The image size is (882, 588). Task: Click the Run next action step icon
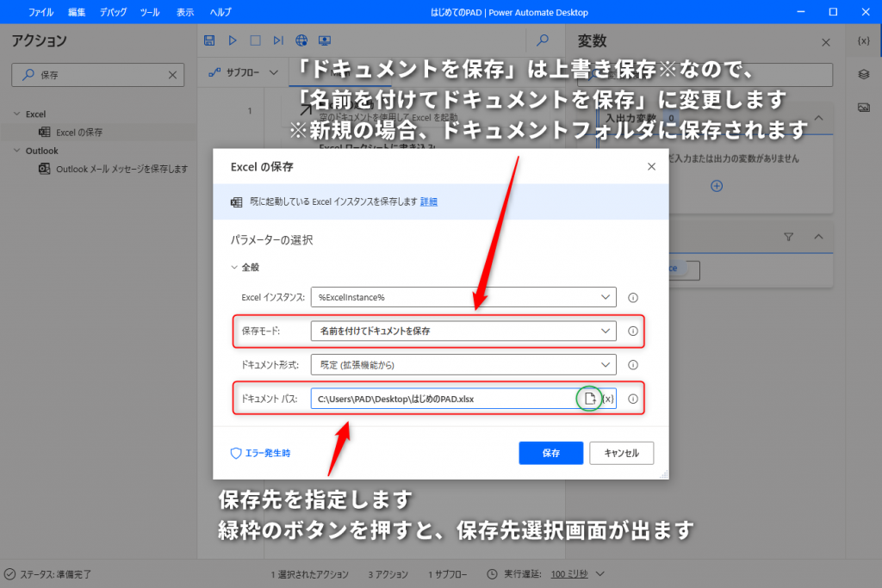click(x=278, y=40)
